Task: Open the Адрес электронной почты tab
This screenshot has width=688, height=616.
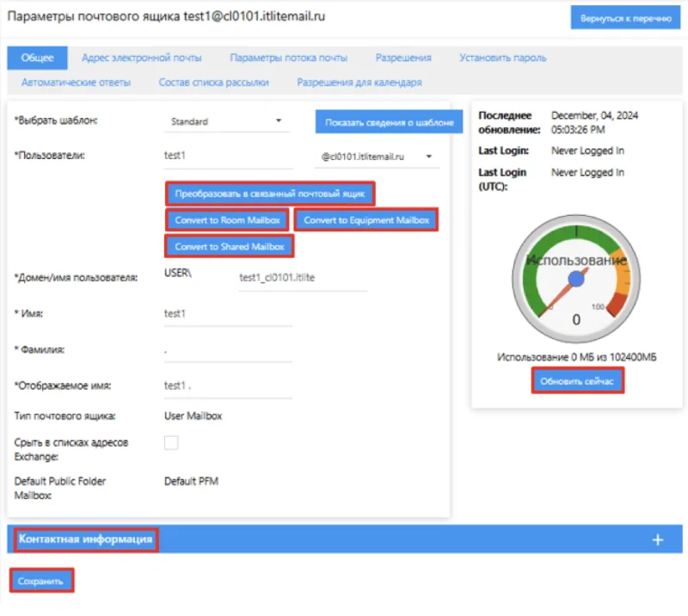Action: pos(141,58)
